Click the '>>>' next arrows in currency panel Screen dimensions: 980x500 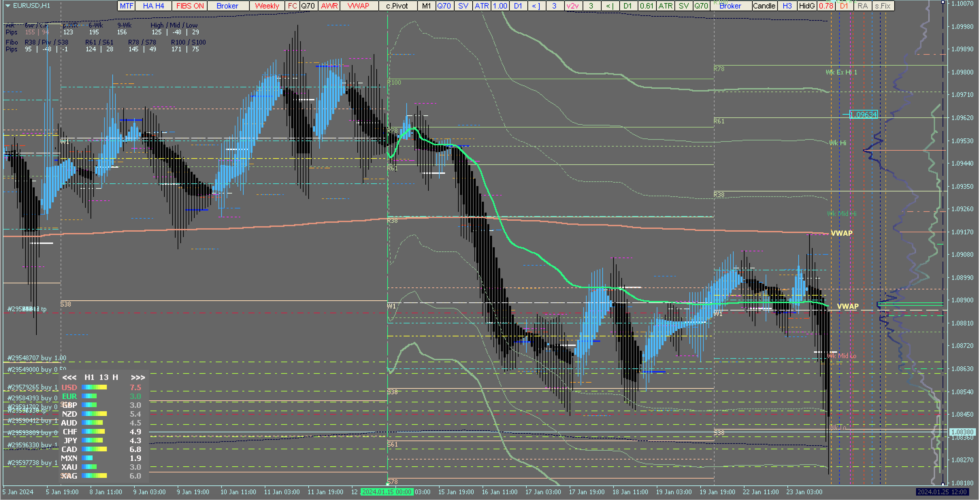(x=138, y=377)
